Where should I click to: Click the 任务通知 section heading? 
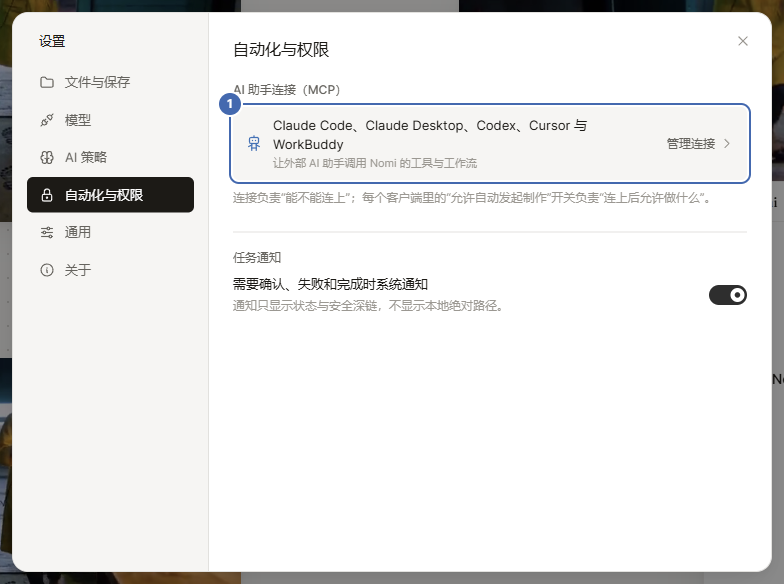point(257,258)
